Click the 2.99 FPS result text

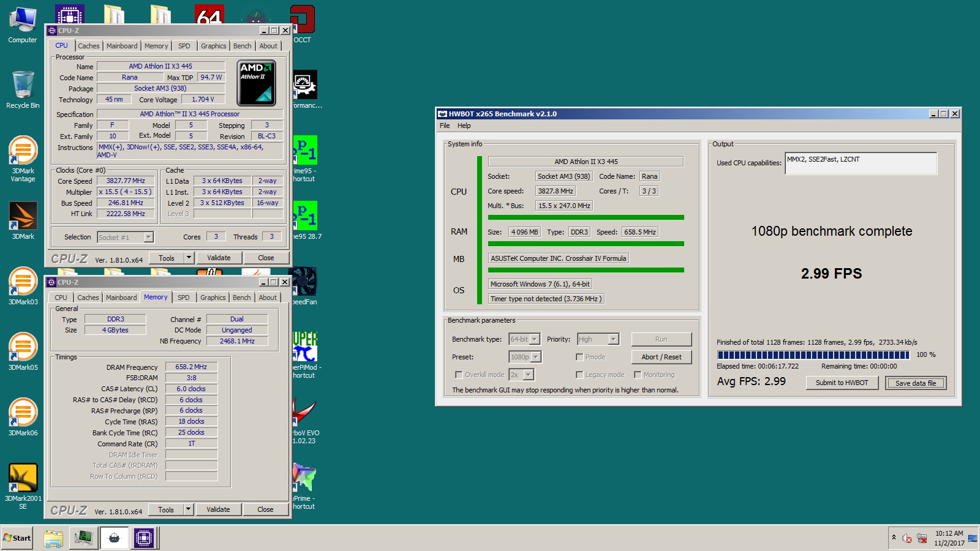(831, 274)
